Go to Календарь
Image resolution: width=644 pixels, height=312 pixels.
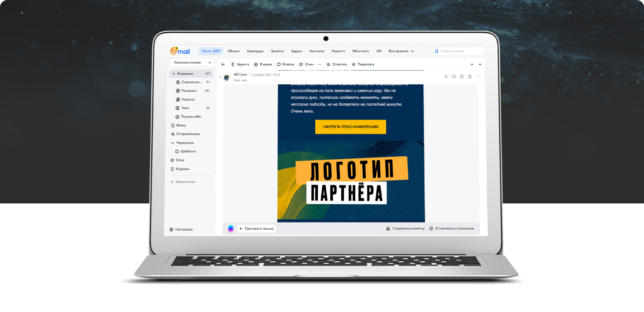click(255, 51)
